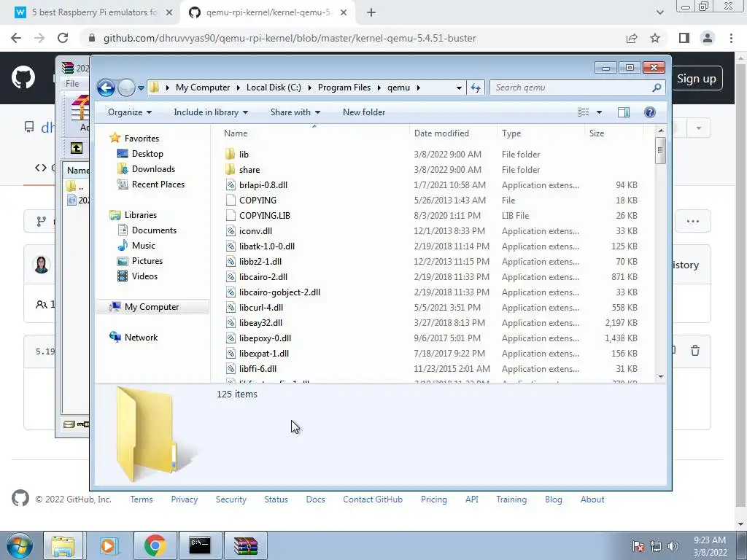
Task: Select libffi-6.dll file
Action: tap(258, 369)
